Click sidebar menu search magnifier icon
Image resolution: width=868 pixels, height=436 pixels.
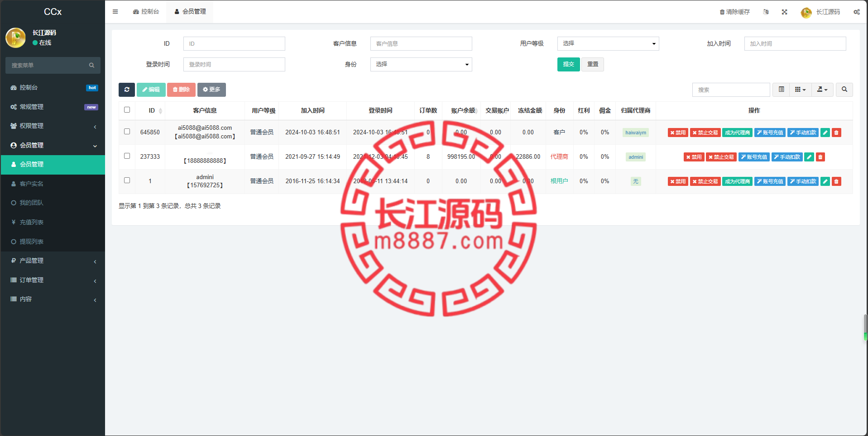click(x=91, y=66)
